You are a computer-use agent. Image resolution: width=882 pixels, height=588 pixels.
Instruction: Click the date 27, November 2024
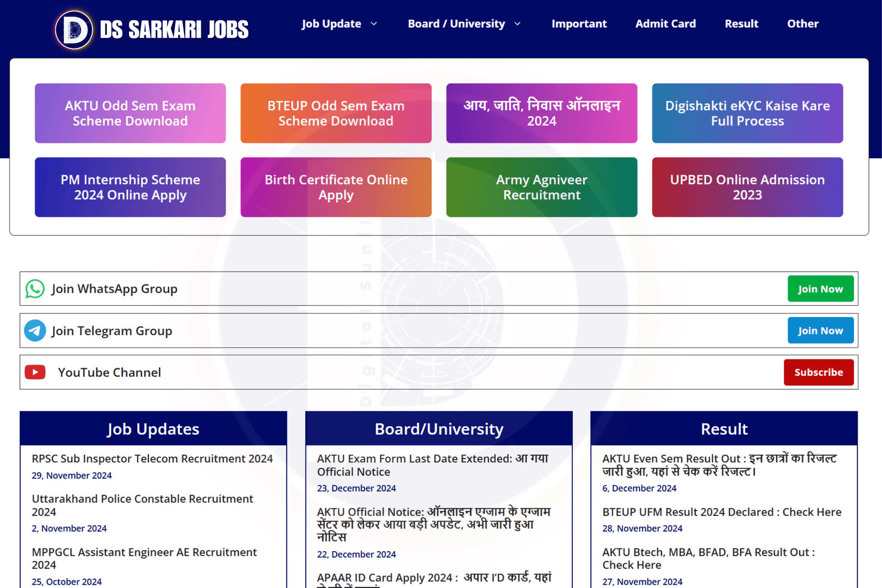(642, 582)
